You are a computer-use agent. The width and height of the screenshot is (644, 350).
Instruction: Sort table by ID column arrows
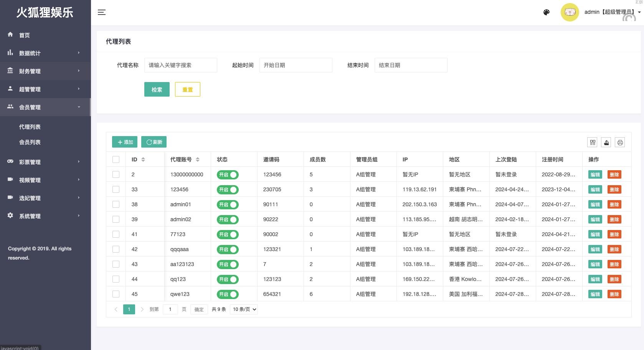143,159
